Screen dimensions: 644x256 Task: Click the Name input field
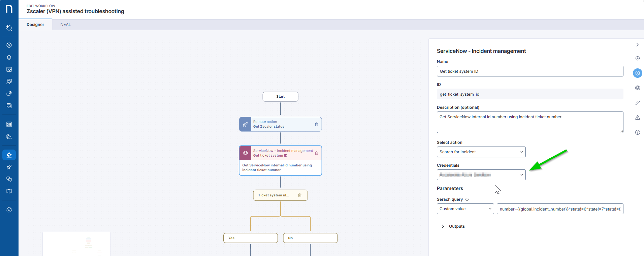click(529, 71)
